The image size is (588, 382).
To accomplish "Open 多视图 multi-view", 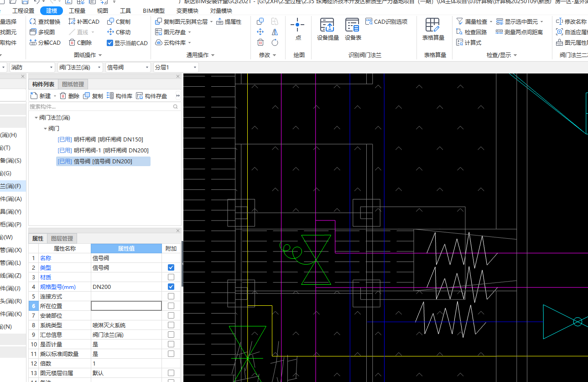I will pyautogui.click(x=42, y=32).
